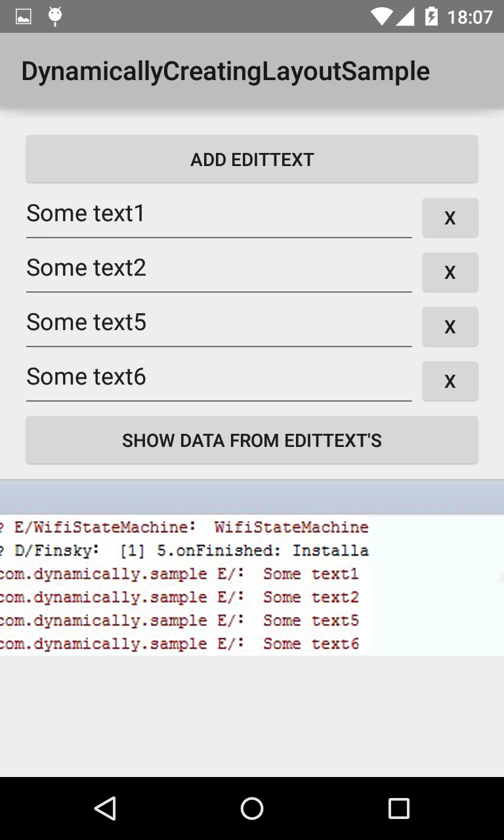The width and height of the screenshot is (504, 840).
Task: Tap the 18:07 clock in status bar
Action: pos(470,16)
